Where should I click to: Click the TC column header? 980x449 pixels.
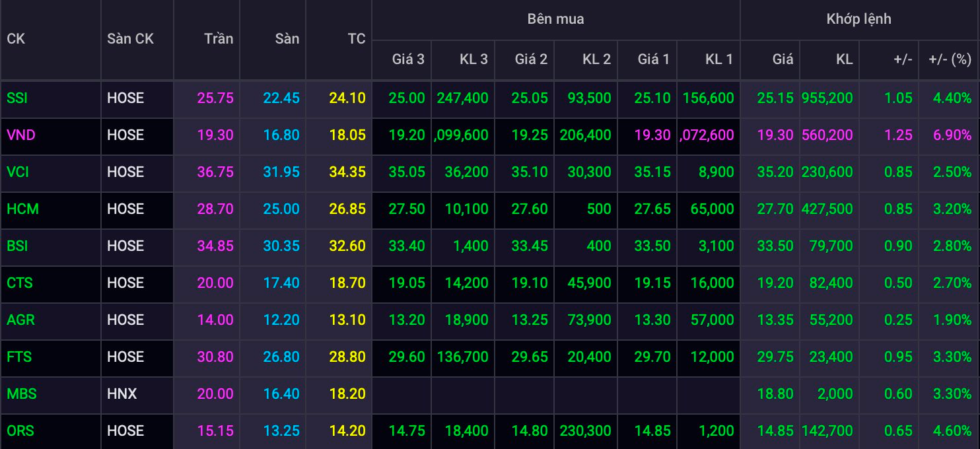pyautogui.click(x=357, y=39)
